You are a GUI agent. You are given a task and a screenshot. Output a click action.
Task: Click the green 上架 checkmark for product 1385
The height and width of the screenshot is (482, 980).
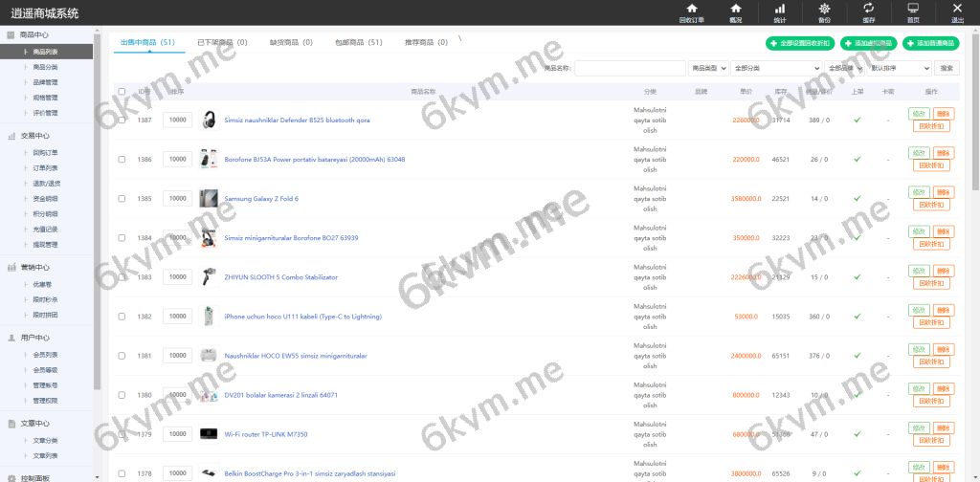(x=857, y=199)
